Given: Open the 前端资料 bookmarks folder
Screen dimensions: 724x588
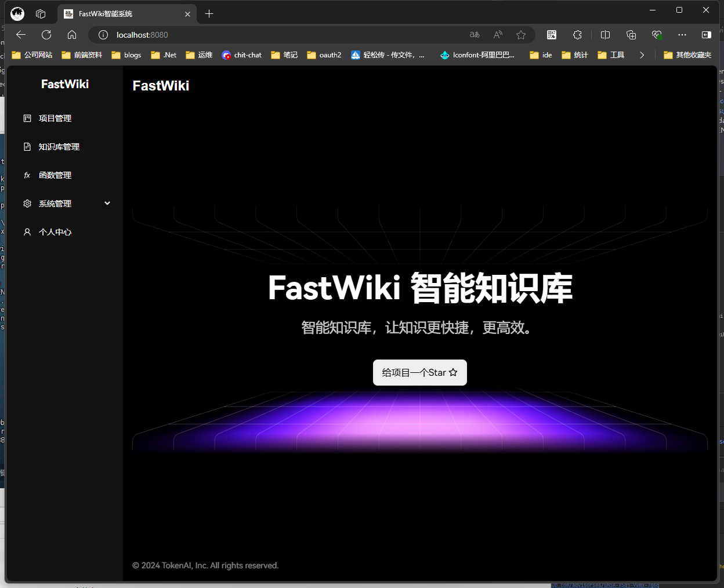Looking at the screenshot, I should [x=82, y=55].
